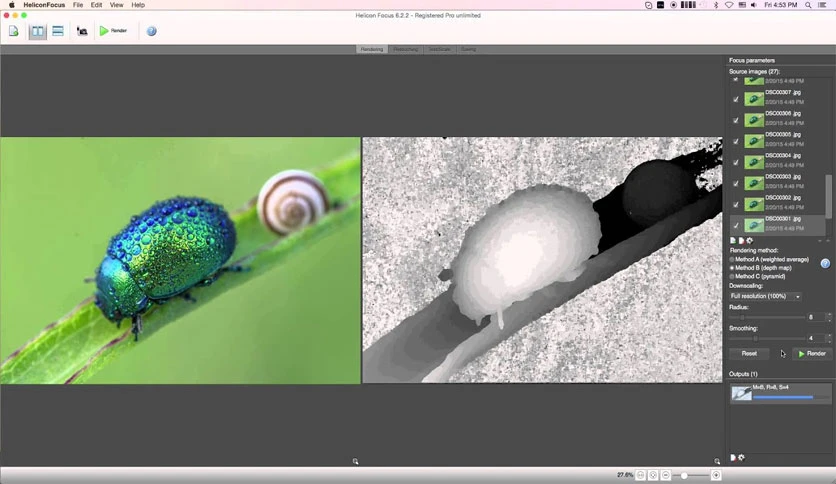
Task: Select Method A (weighted average) radio button
Action: click(732, 260)
